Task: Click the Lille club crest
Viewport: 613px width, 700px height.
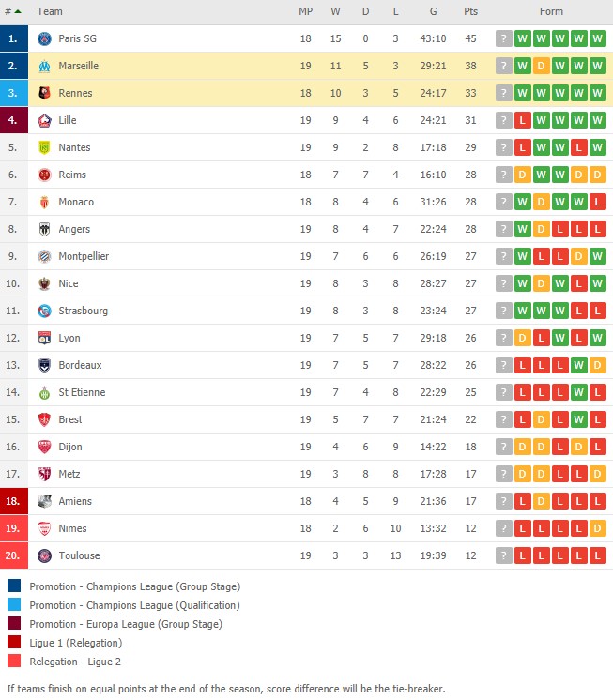Action: 44,120
